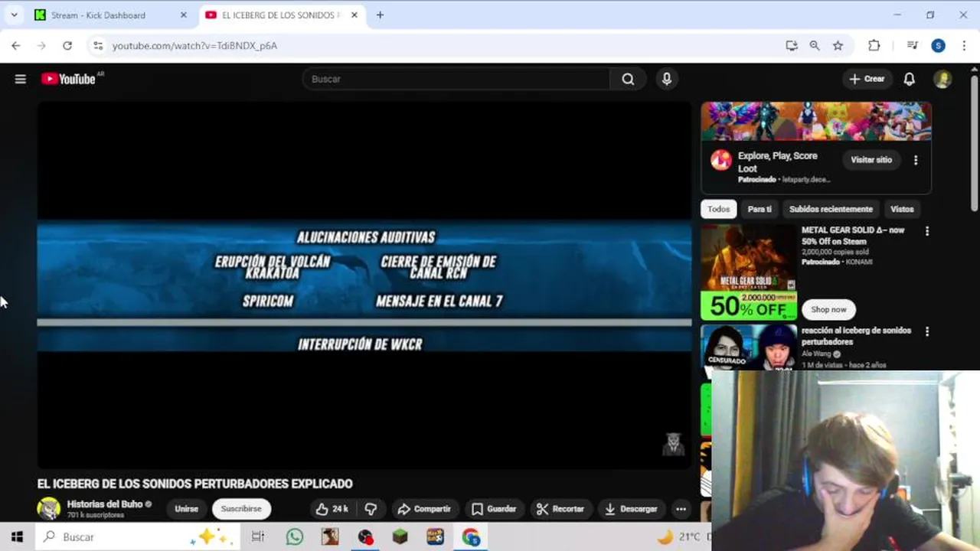Viewport: 980px width, 551px height.
Task: Reload the current page
Action: [67, 46]
